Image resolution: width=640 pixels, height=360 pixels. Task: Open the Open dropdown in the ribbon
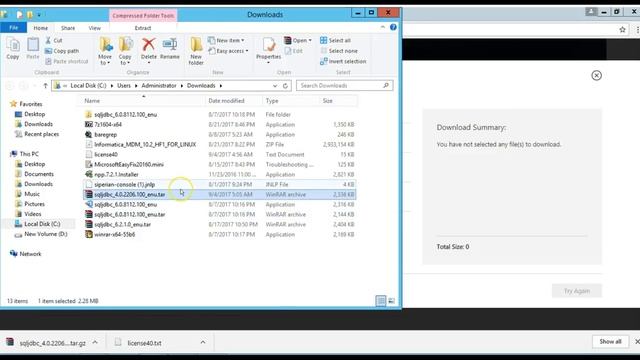pyautogui.click(x=298, y=40)
